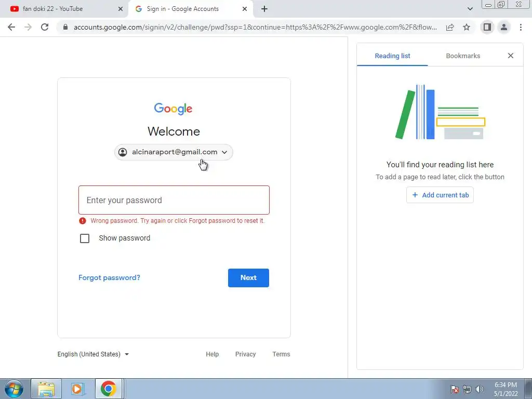This screenshot has width=532, height=399.
Task: Open a new tab with the plus button
Action: point(264,9)
